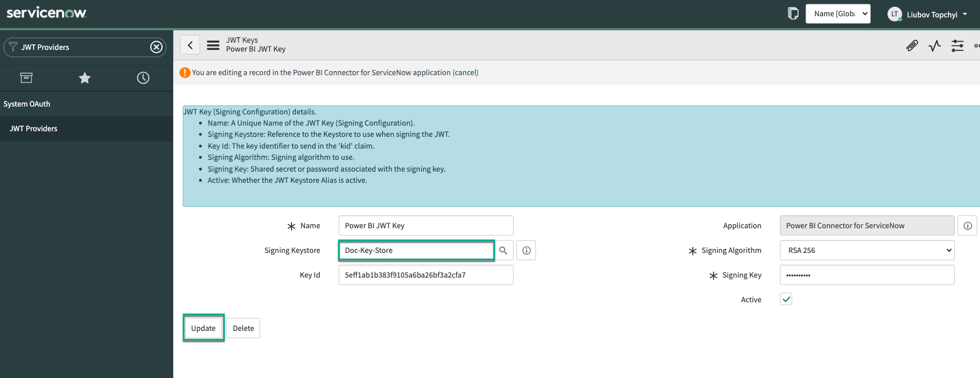980x378 pixels.
Task: Preview Signing Keystore record info icon
Action: coord(526,251)
